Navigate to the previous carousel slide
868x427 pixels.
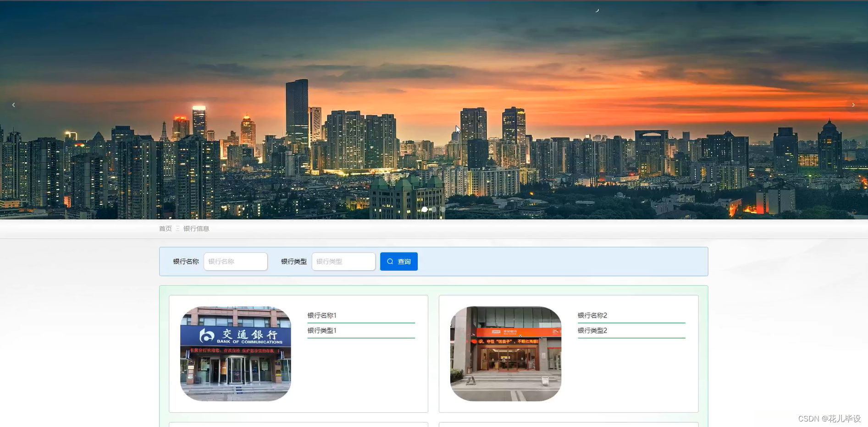(14, 104)
